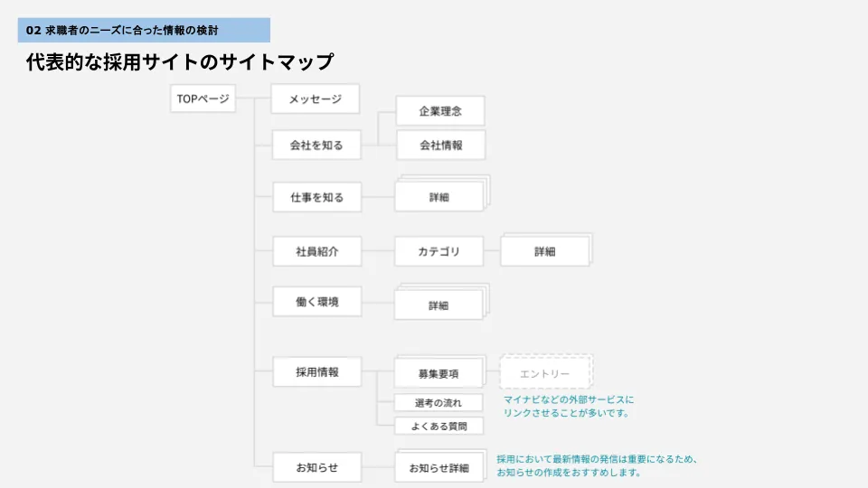Select the 仕事を知る node
This screenshot has height=488, width=868.
coord(316,197)
